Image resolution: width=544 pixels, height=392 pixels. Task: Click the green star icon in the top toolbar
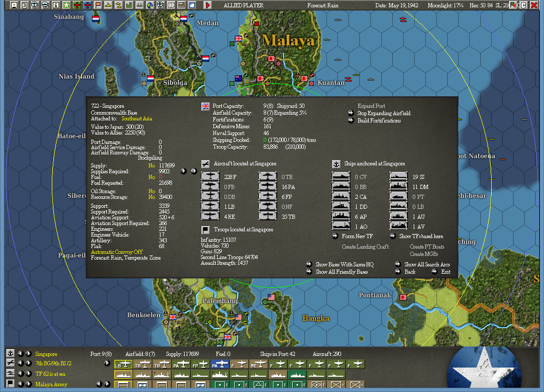click(66, 5)
